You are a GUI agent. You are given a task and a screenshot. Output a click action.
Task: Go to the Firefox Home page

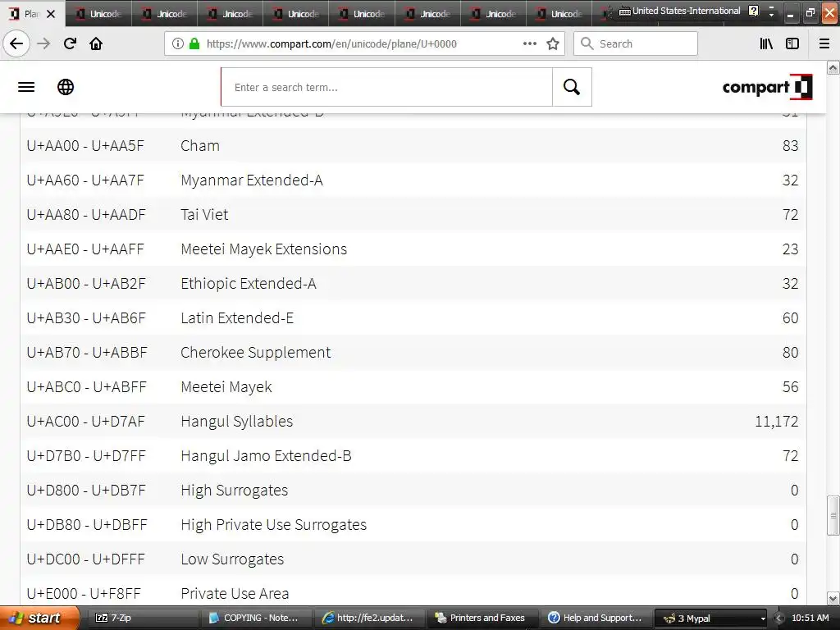(96, 43)
